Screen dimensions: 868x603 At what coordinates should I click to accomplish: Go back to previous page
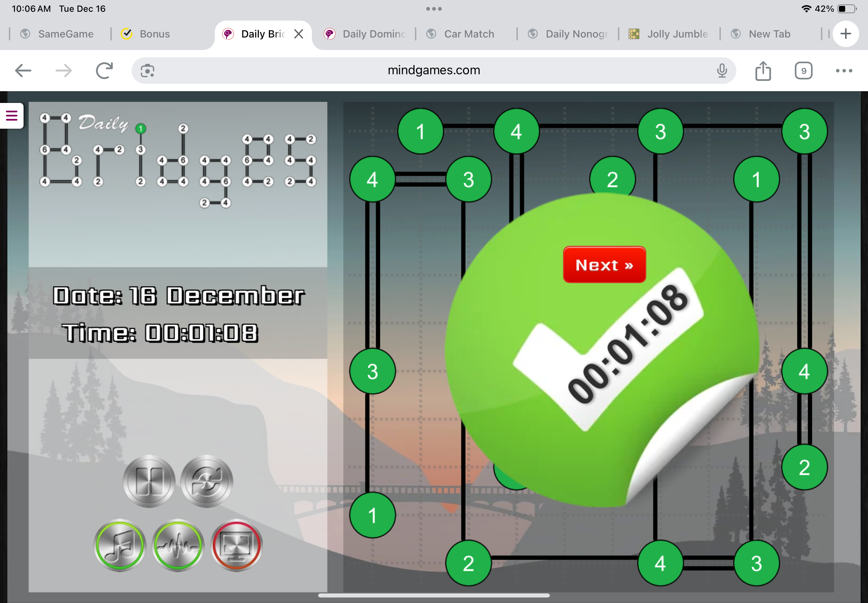click(x=23, y=71)
